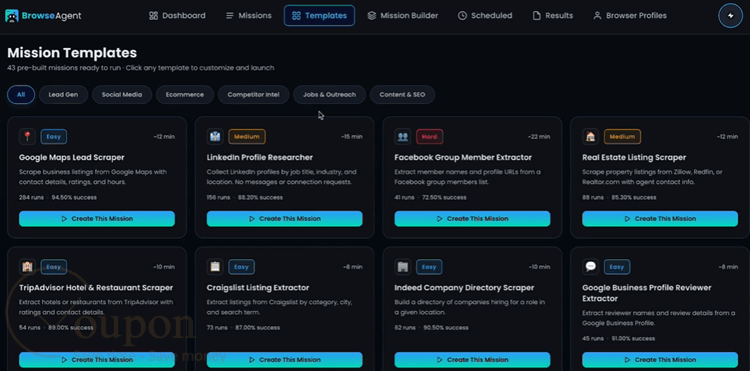
Task: Filter templates by Lead Gen
Action: (63, 95)
